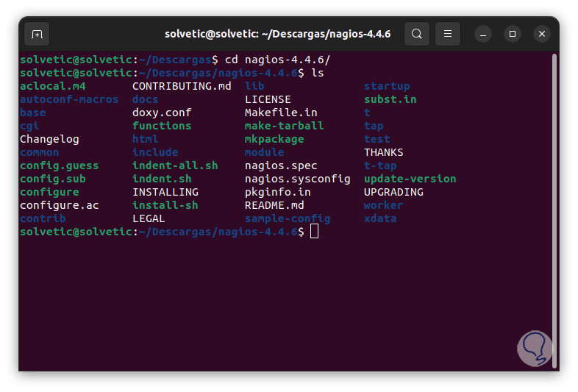The image size is (578, 392).
Task: Click the indent.sh script name
Action: pos(162,179)
